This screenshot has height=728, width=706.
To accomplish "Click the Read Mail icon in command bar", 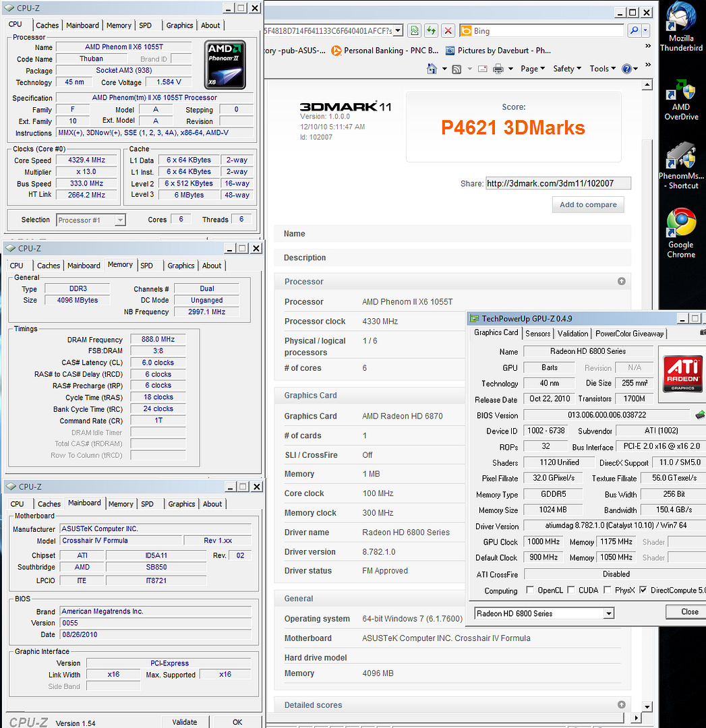I will [483, 69].
